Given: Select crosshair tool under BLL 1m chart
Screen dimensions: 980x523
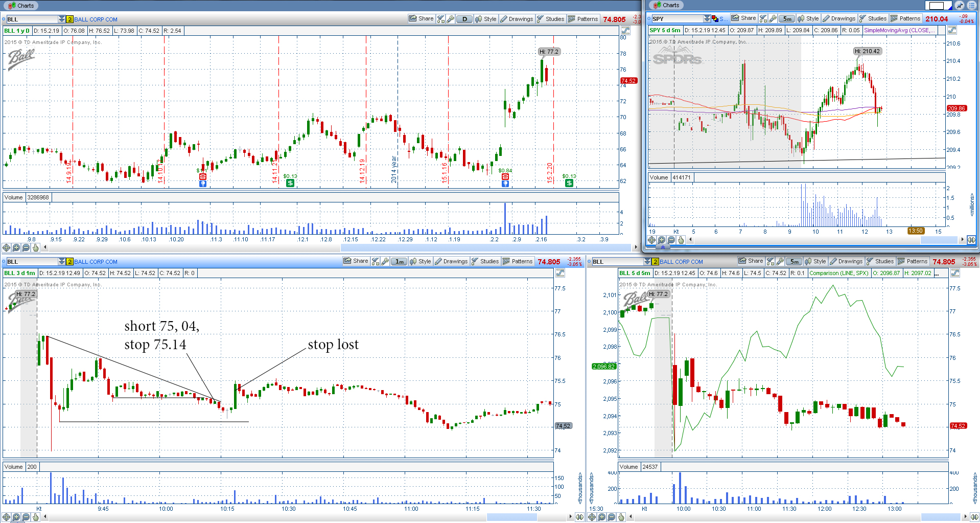Looking at the screenshot, I should (x=6, y=517).
